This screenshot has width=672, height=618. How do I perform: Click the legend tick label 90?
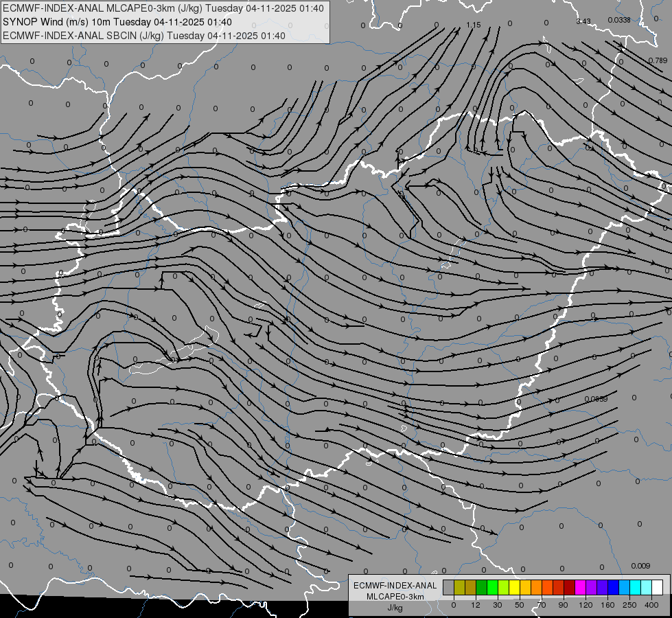click(x=563, y=605)
